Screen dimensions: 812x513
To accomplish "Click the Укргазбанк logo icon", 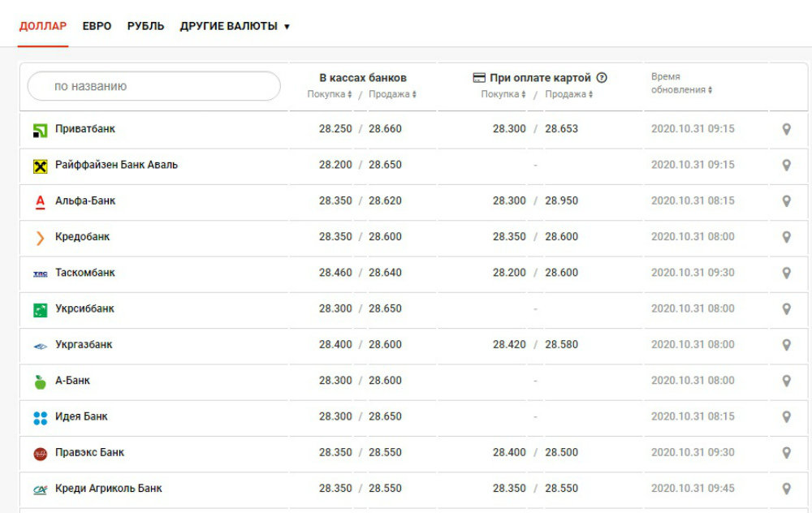I will (40, 347).
